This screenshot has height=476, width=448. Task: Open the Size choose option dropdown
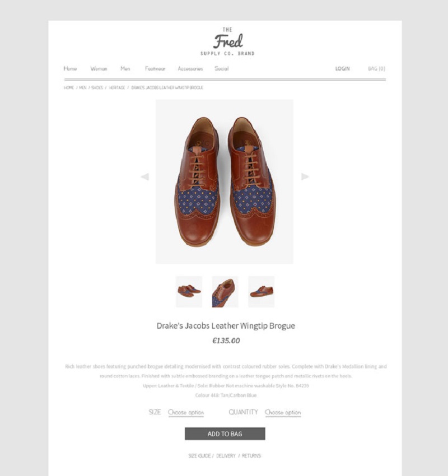pos(186,413)
